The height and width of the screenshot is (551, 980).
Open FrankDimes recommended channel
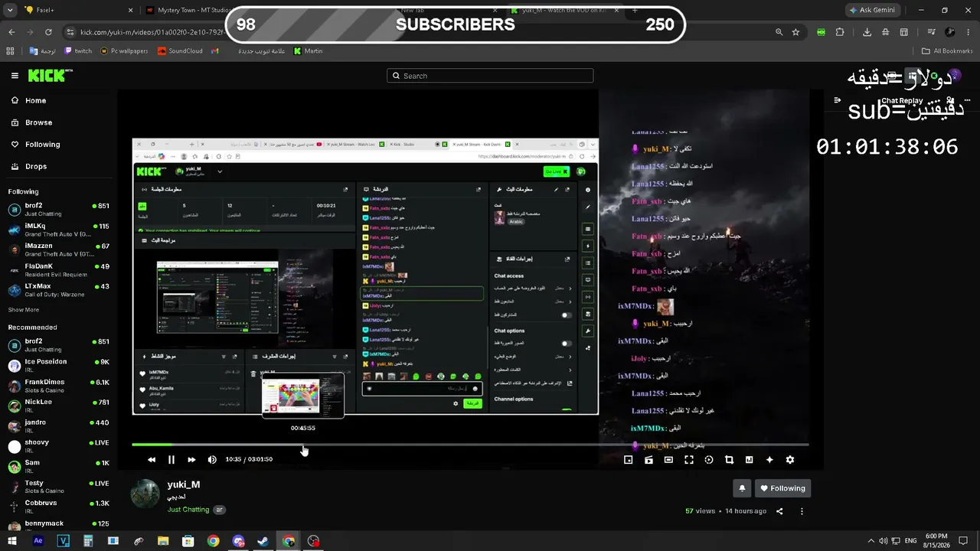[58, 386]
